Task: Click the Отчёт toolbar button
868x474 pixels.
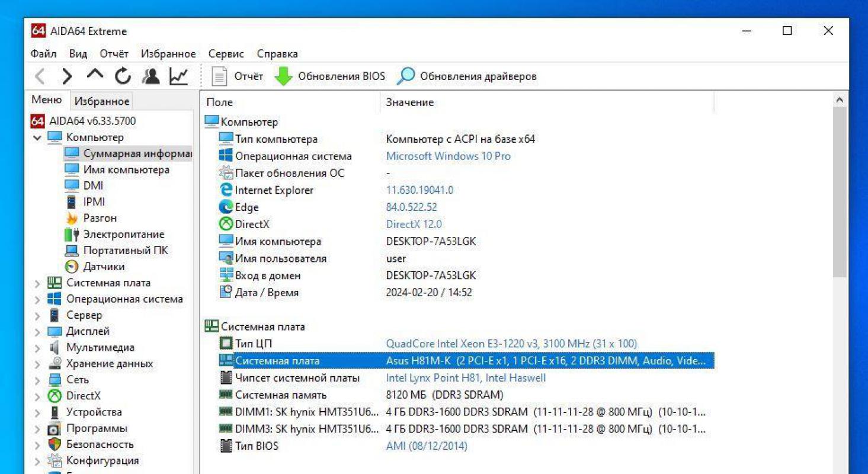Action: 238,76
